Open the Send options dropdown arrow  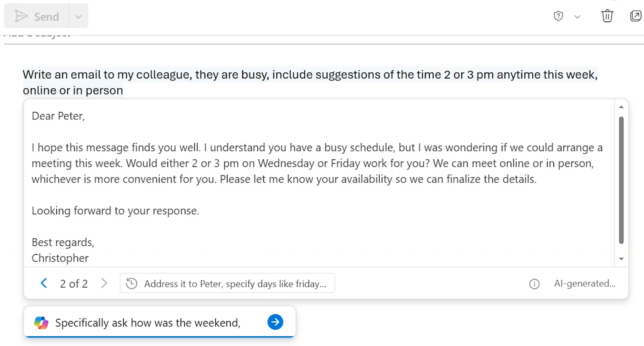(79, 17)
